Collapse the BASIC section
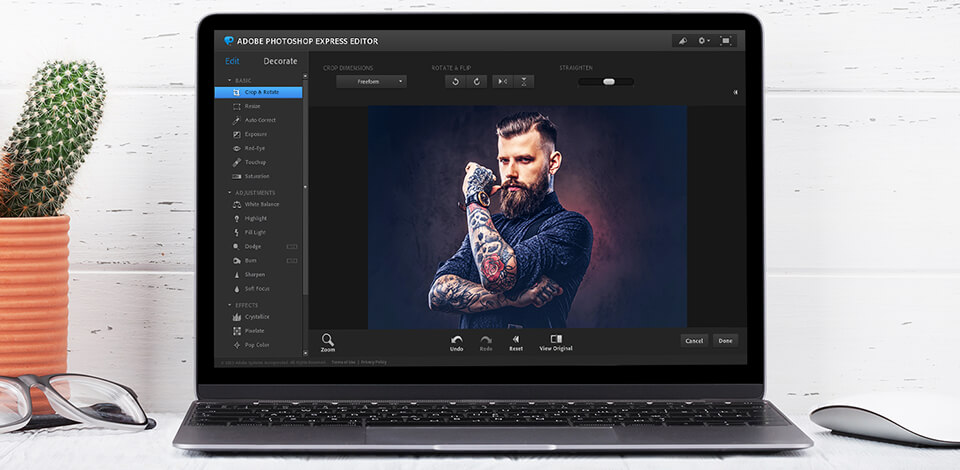Image resolution: width=960 pixels, height=470 pixels. tap(230, 81)
